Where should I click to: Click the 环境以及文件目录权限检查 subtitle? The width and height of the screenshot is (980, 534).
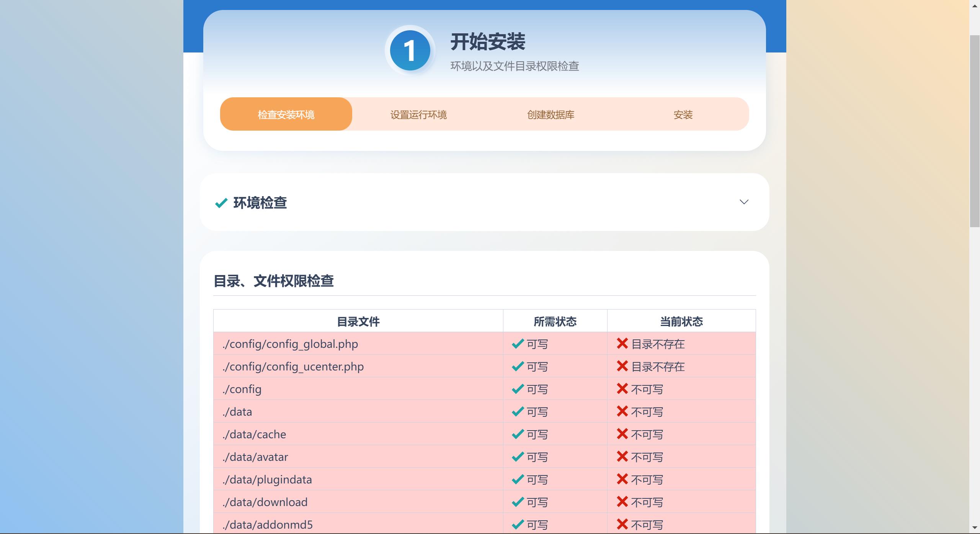pyautogui.click(x=514, y=66)
